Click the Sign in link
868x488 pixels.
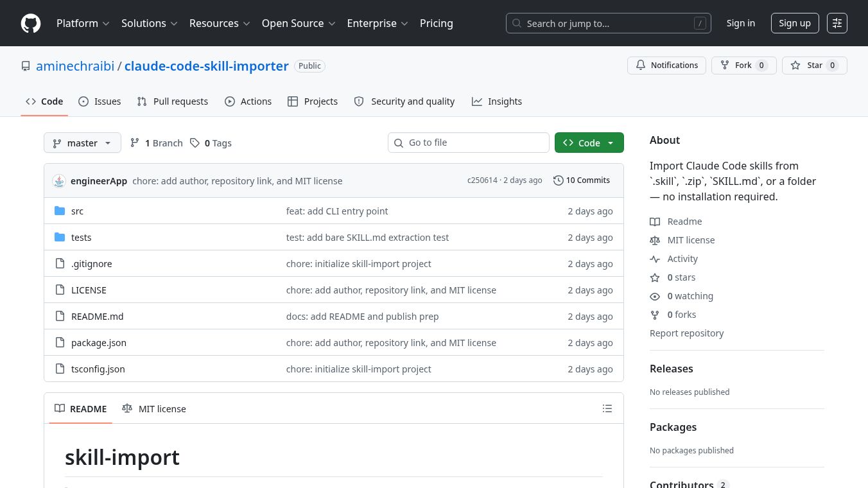[741, 23]
